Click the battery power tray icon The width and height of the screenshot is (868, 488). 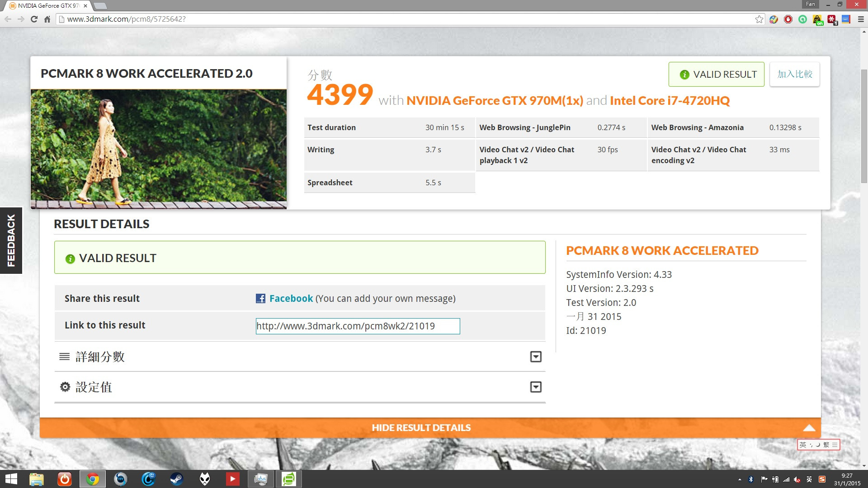click(x=775, y=479)
